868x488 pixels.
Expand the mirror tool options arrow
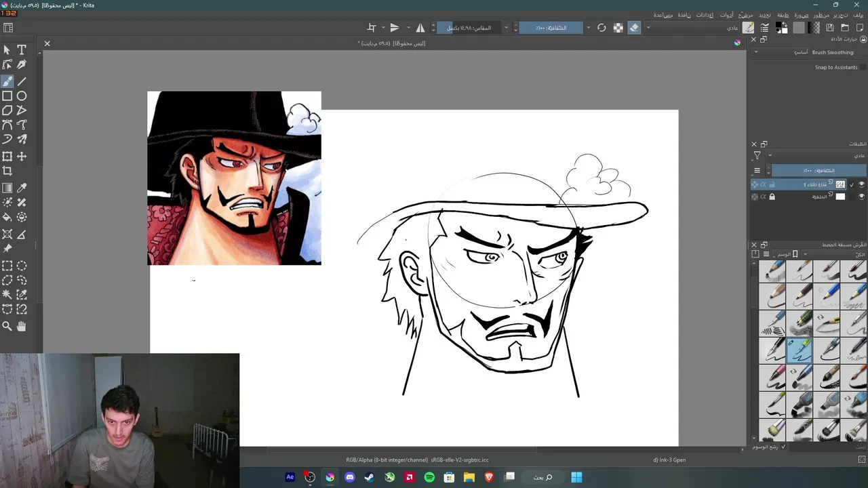point(408,28)
